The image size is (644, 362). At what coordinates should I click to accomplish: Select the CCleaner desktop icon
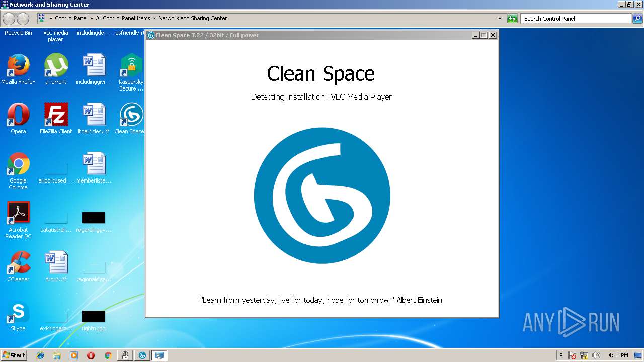(18, 266)
